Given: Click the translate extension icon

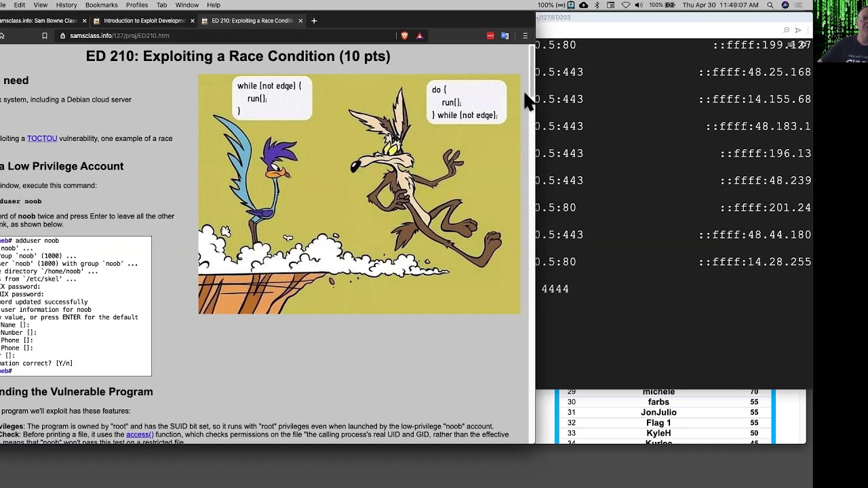Looking at the screenshot, I should tap(505, 36).
